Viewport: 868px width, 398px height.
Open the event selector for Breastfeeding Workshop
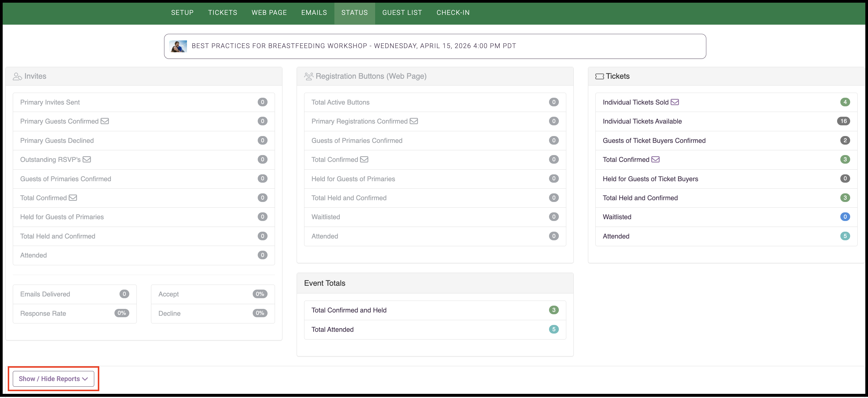coord(435,46)
